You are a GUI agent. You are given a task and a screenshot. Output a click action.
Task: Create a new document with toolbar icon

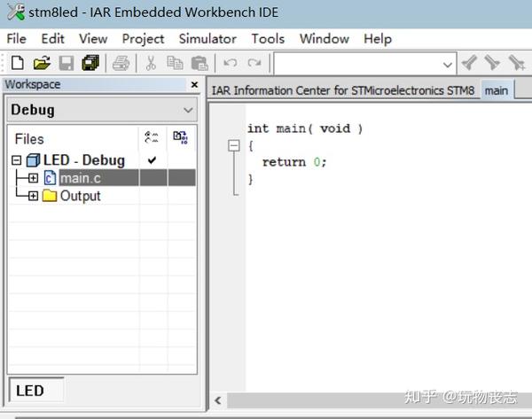[18, 63]
